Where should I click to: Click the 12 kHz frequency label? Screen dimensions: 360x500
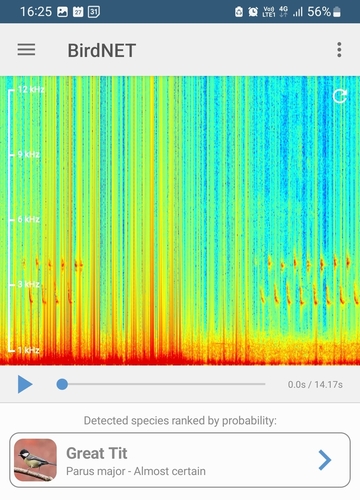[x=31, y=89]
